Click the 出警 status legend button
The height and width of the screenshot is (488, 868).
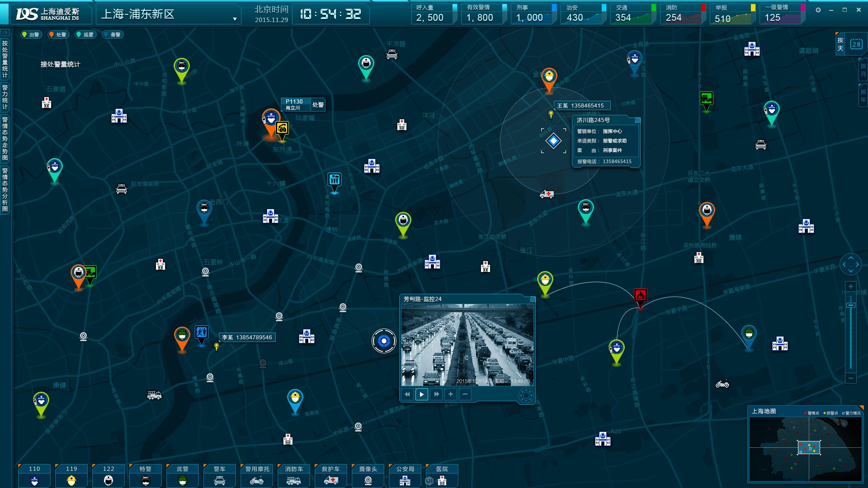point(31,35)
